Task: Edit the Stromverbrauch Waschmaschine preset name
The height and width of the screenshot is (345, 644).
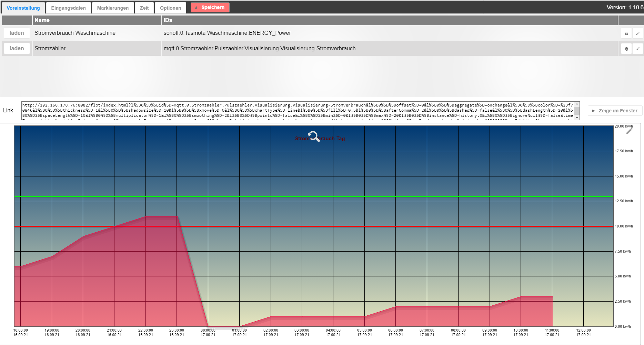Action: [638, 33]
